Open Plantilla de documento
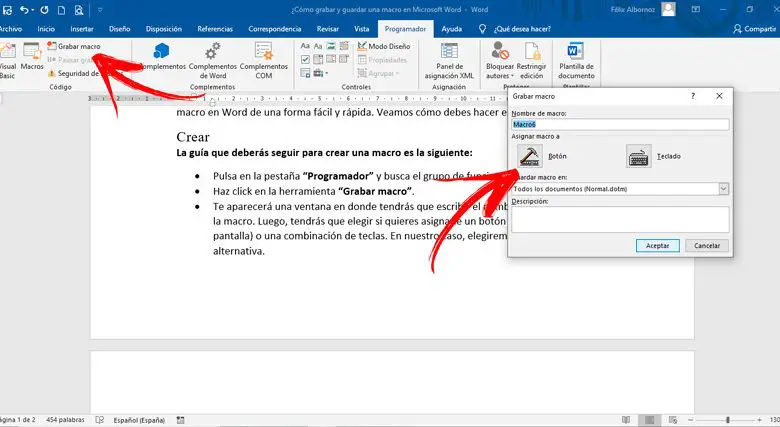The width and height of the screenshot is (780, 427). tap(576, 60)
